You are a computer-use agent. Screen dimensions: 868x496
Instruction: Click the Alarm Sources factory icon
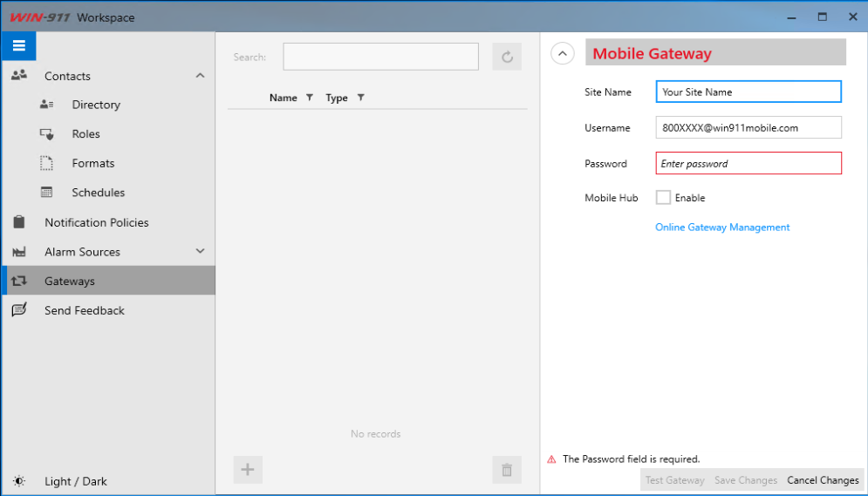tap(19, 252)
